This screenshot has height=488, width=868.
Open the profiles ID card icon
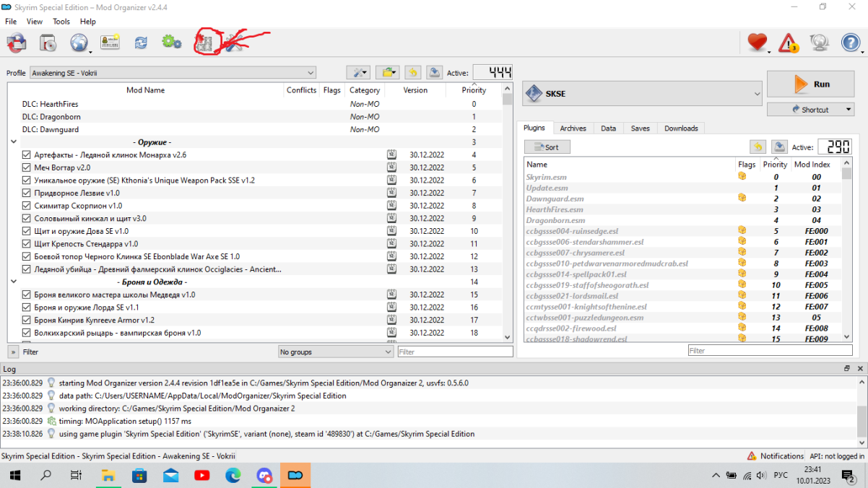[110, 43]
